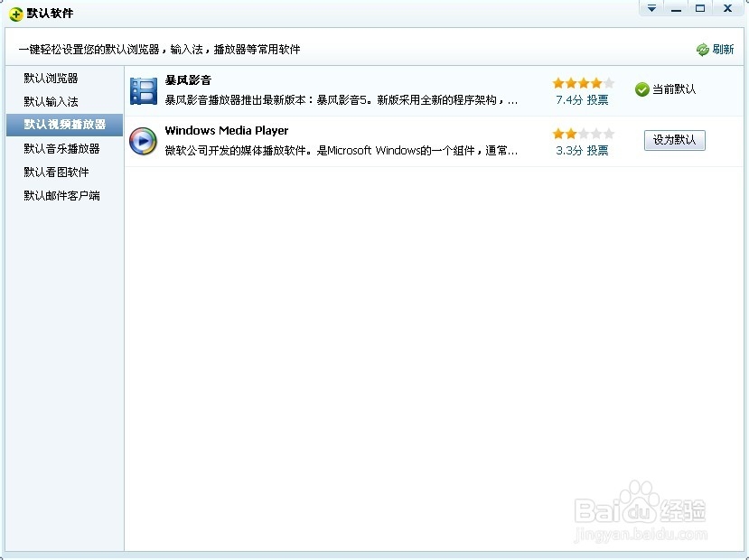Select the 默认浏览器 category
This screenshot has width=749, height=560.
[x=51, y=79]
